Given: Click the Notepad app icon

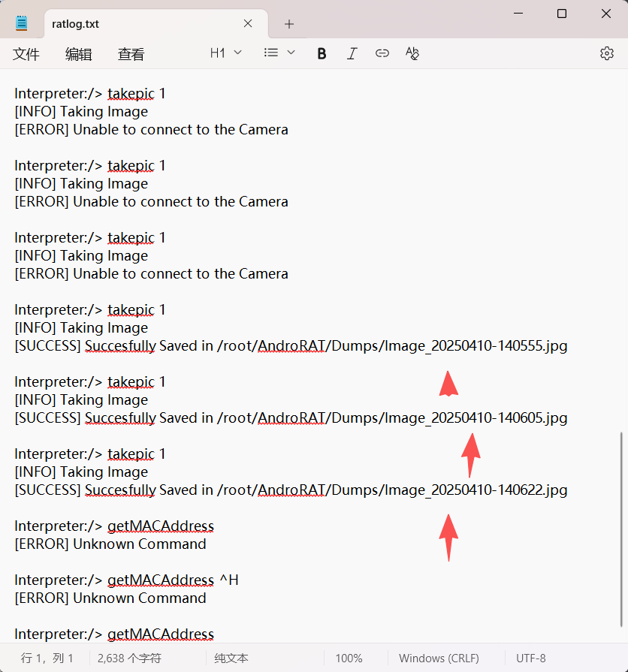Looking at the screenshot, I should [22, 23].
